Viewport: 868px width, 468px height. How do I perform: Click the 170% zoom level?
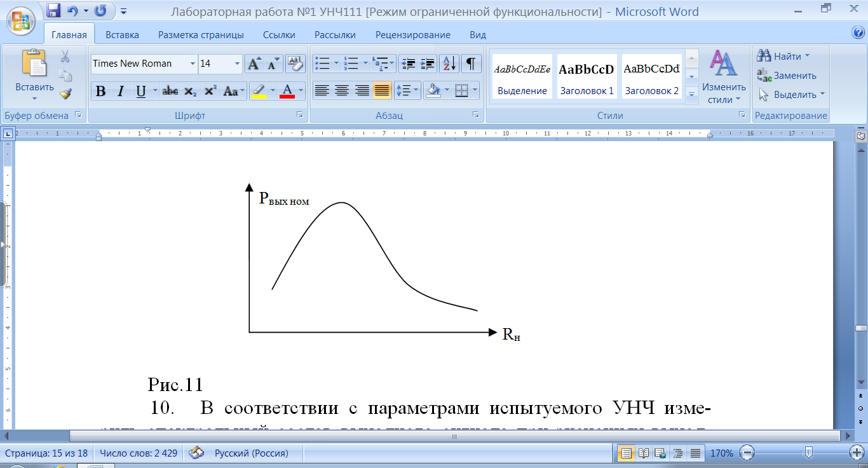pyautogui.click(x=721, y=453)
